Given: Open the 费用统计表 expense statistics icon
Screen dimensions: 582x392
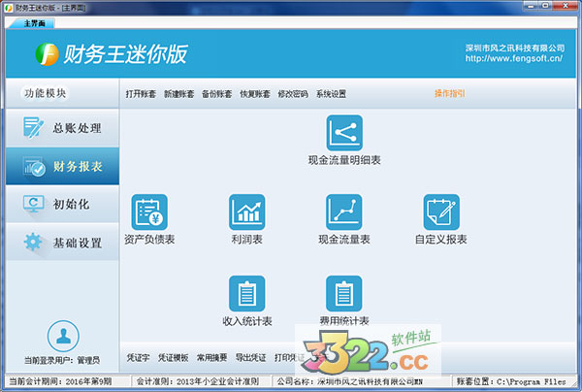Looking at the screenshot, I should click(x=344, y=293).
